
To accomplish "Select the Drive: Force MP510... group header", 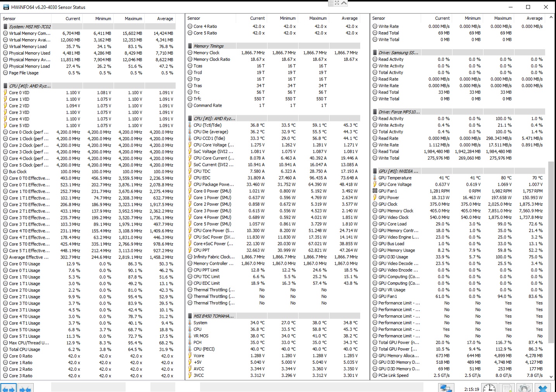I will (458, 112).
